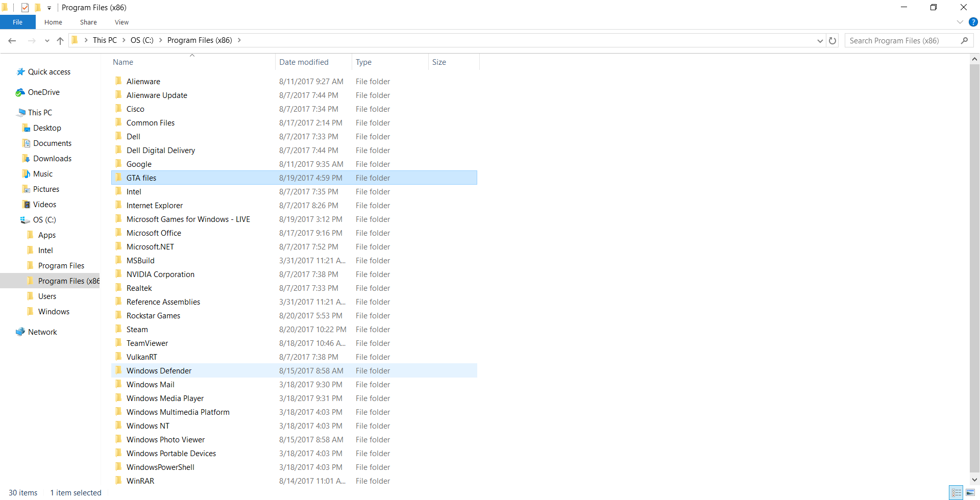Click the search magnifier icon

point(964,40)
